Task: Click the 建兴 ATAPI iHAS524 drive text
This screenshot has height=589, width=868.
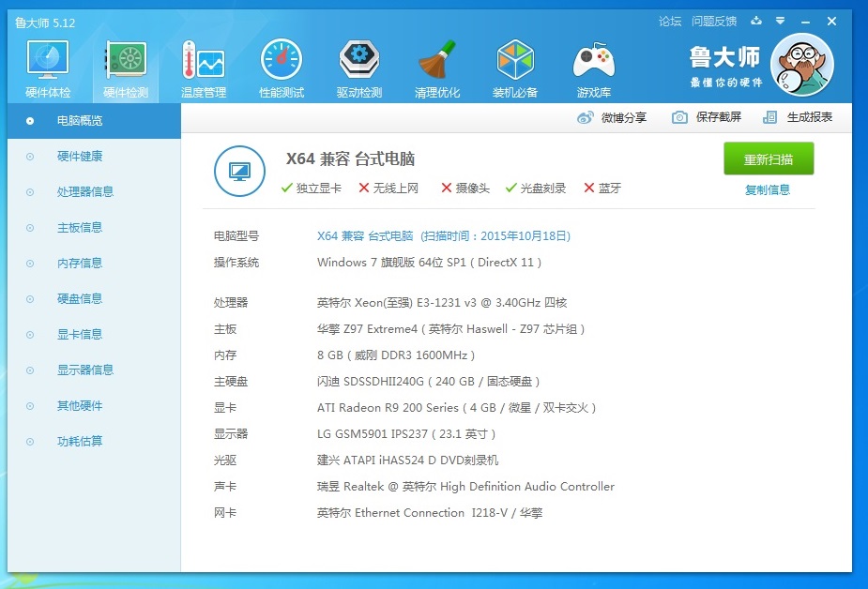Action: click(x=407, y=461)
